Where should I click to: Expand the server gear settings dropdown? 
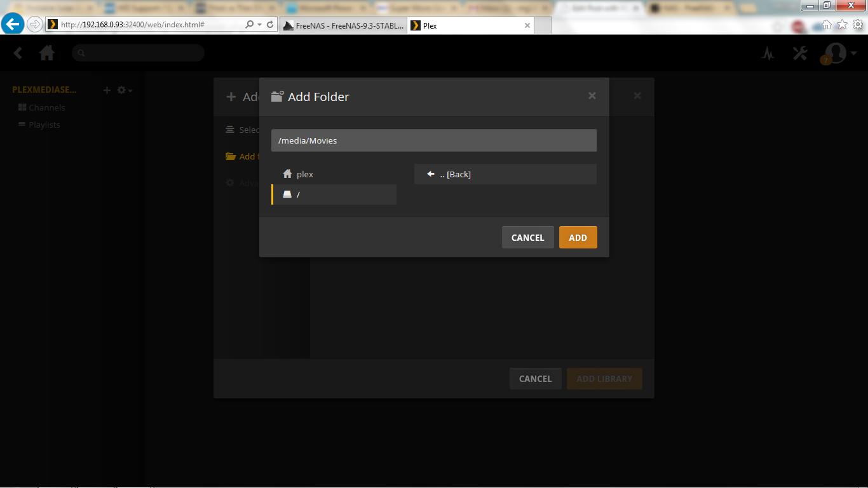click(x=125, y=90)
